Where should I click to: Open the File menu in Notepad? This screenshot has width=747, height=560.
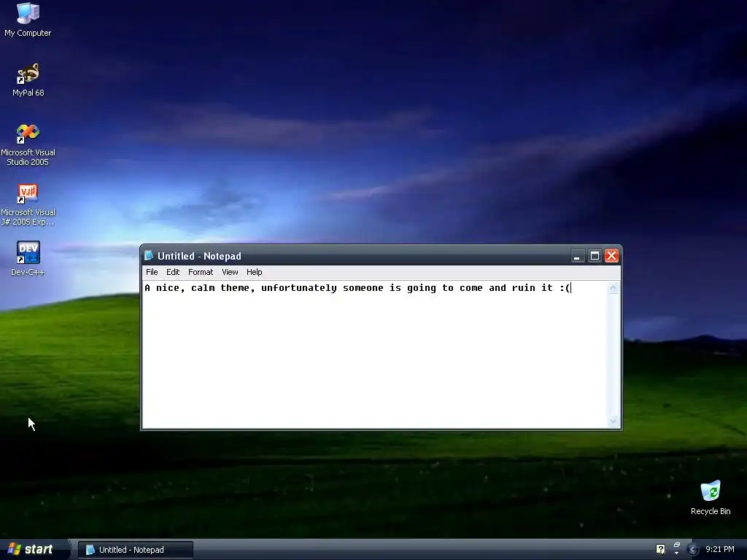pos(152,272)
